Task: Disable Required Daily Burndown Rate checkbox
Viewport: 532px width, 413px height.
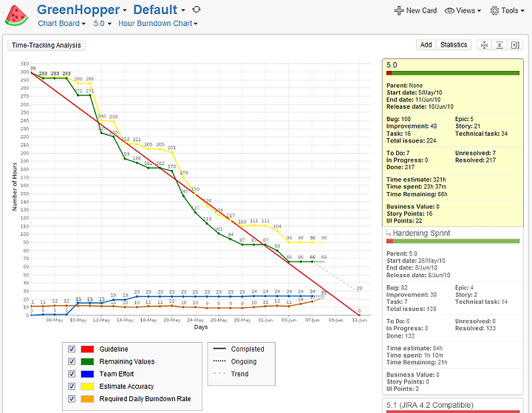Action: coord(72,399)
